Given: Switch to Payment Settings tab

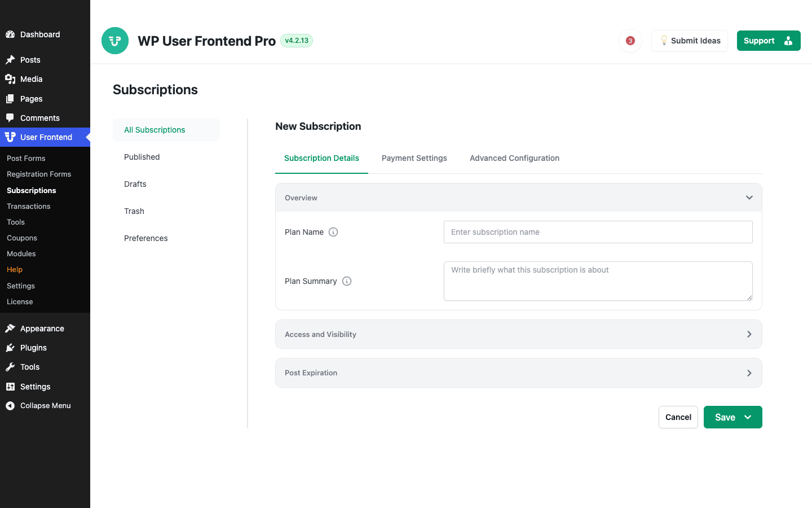Looking at the screenshot, I should 414,158.
